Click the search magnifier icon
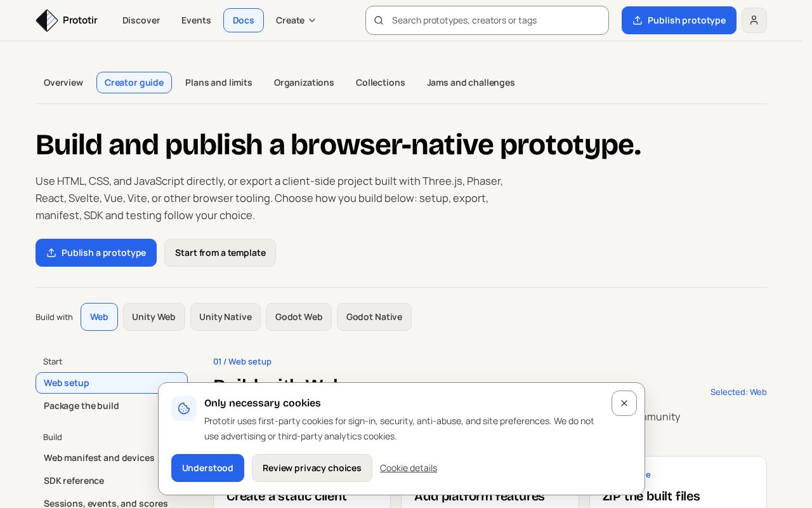This screenshot has height=508, width=812. pos(379,20)
